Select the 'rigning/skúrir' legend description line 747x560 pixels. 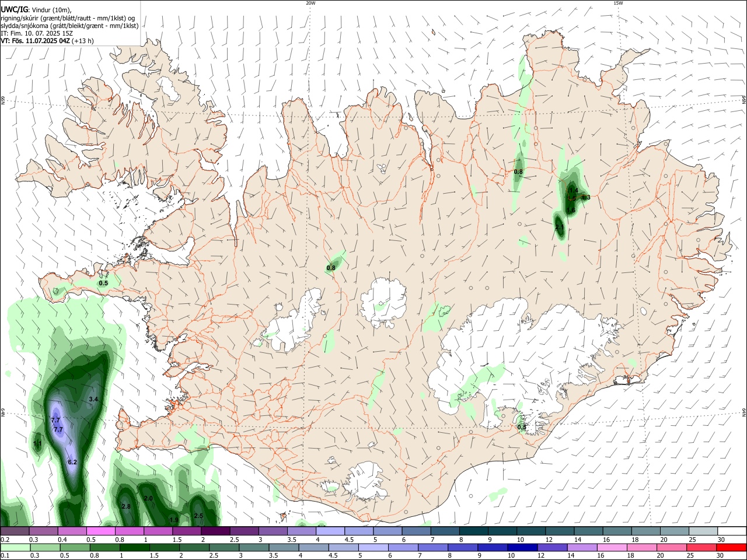click(67, 18)
